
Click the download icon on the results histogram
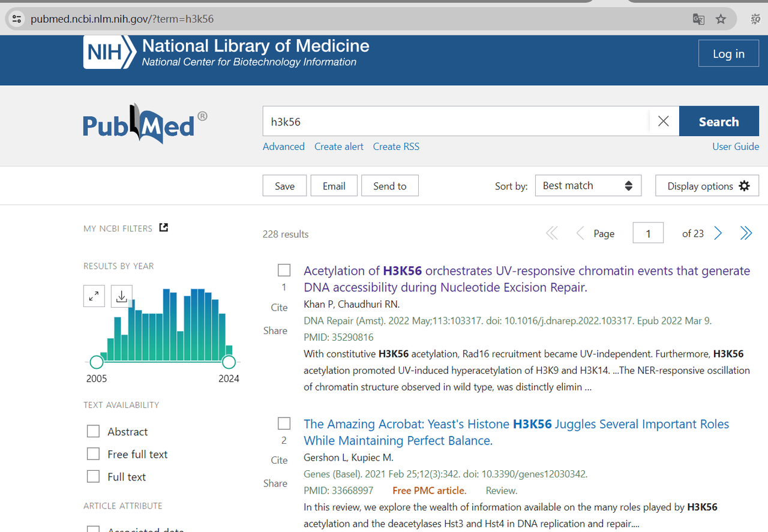(121, 296)
